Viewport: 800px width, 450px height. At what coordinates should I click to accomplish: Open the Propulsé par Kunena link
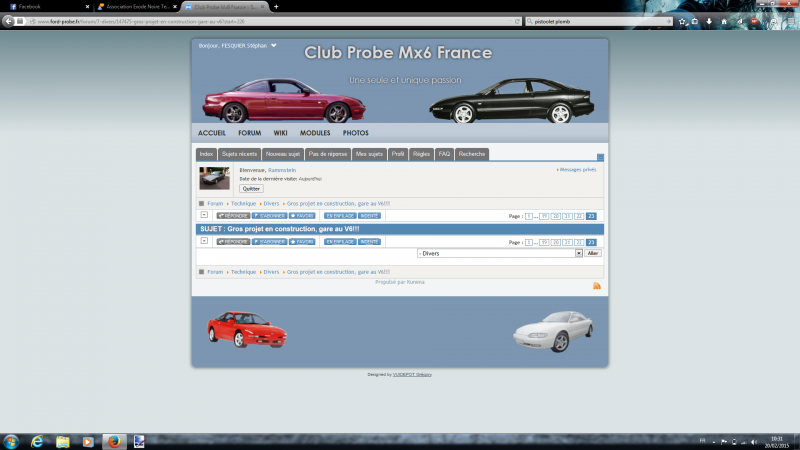[x=399, y=282]
